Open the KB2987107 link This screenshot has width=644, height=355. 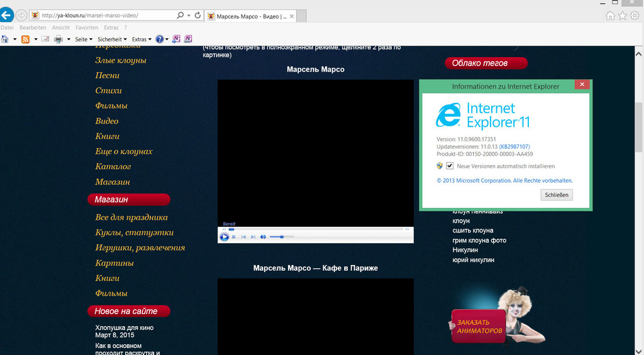514,146
